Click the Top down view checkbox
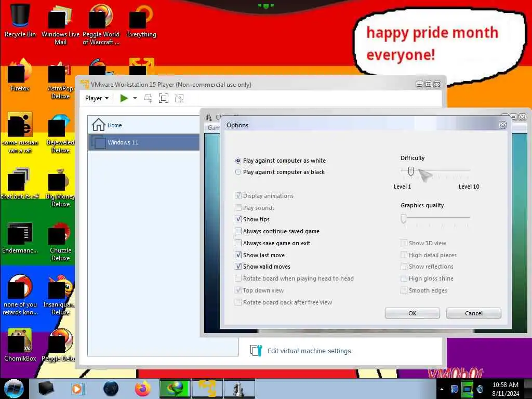This screenshot has width=532, height=399. click(x=238, y=290)
